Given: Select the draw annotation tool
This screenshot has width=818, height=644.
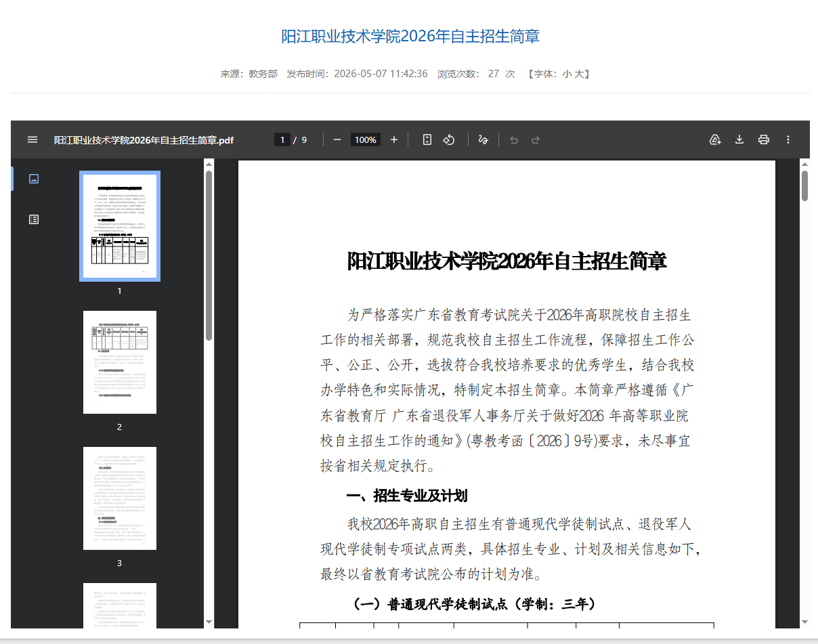Looking at the screenshot, I should [483, 139].
